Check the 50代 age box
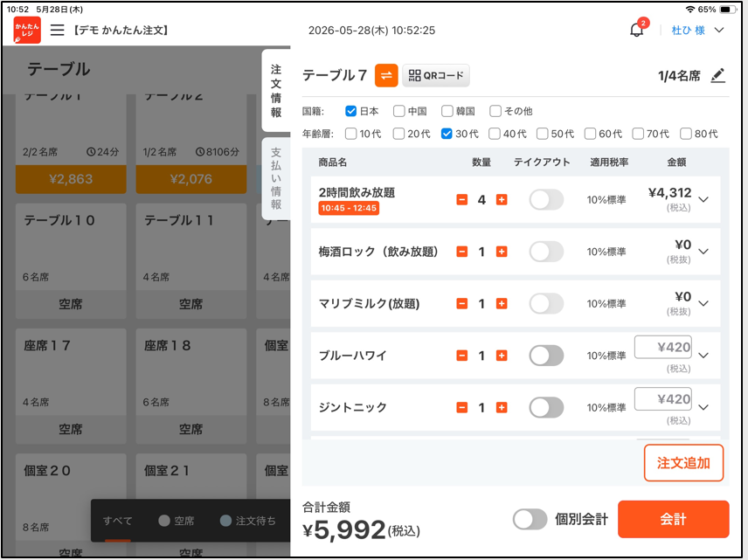The height and width of the screenshot is (560, 748). pyautogui.click(x=542, y=134)
